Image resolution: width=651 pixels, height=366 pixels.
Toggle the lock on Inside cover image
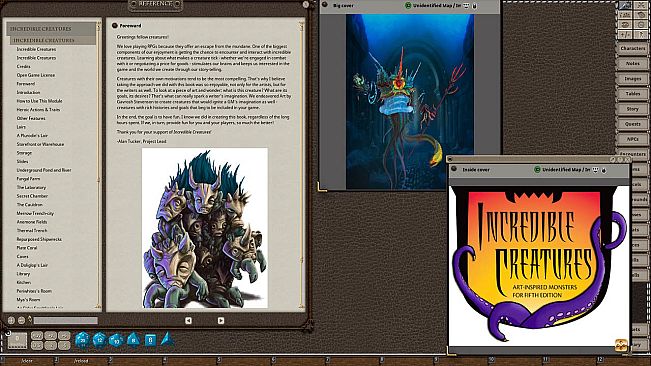[x=604, y=170]
